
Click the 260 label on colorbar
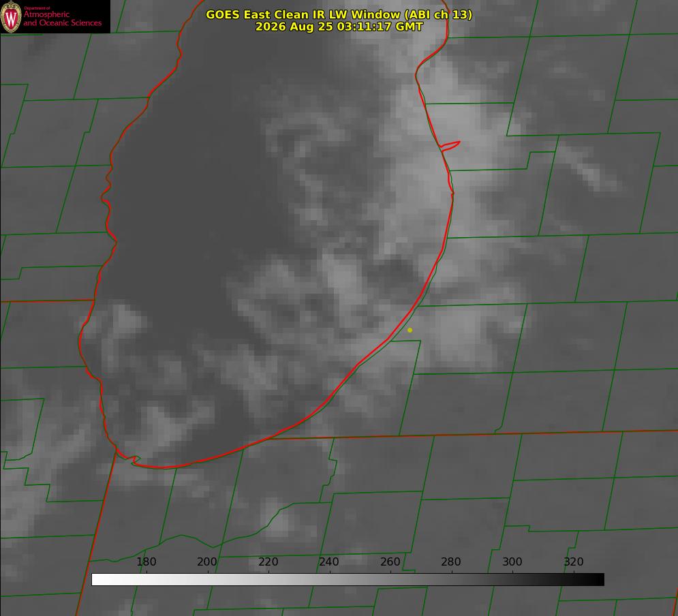click(x=390, y=561)
